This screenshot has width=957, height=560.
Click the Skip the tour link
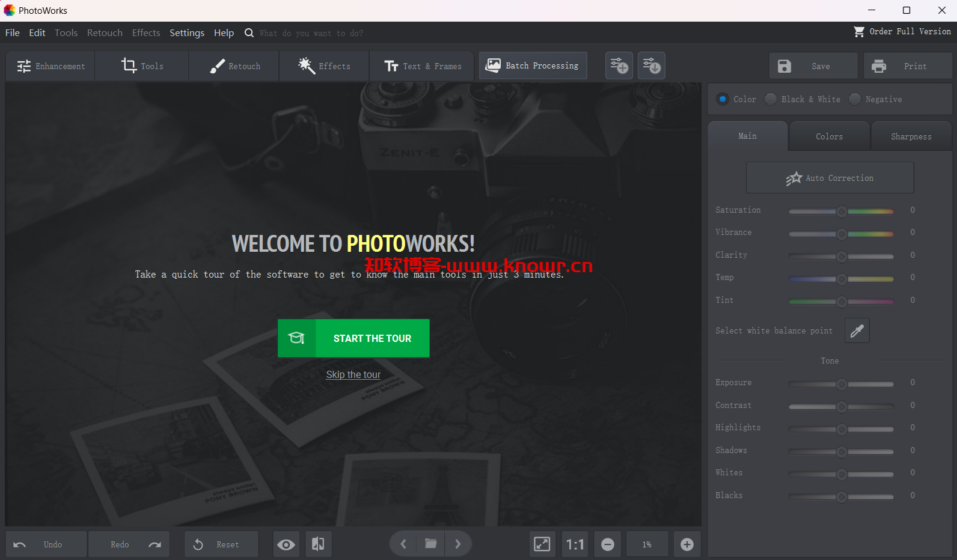point(353,374)
